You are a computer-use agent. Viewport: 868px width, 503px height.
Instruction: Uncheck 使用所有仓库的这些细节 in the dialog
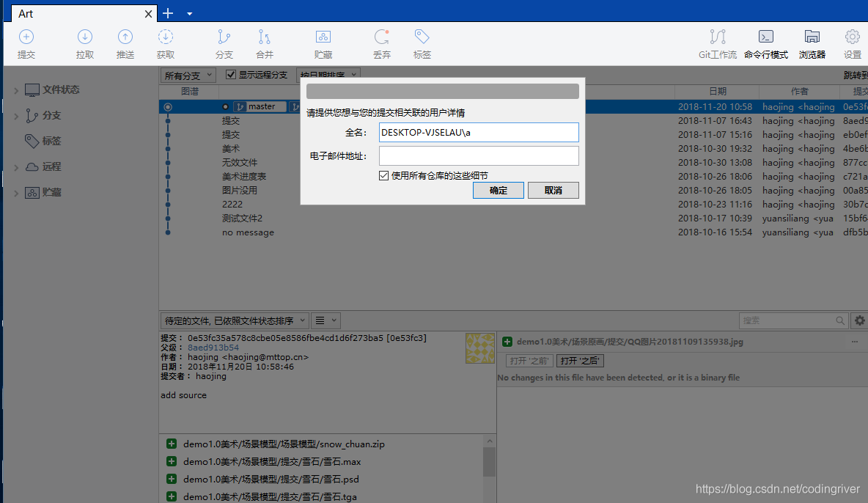383,175
